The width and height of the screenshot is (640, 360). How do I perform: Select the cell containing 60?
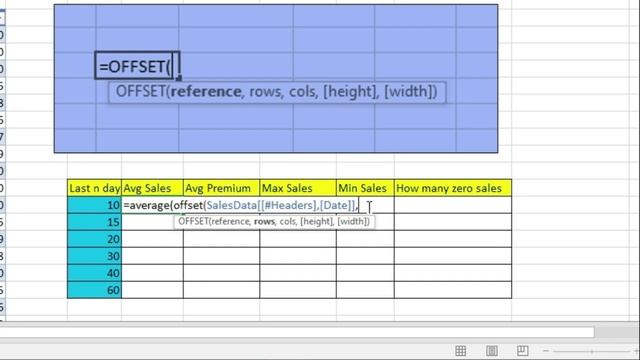click(94, 290)
